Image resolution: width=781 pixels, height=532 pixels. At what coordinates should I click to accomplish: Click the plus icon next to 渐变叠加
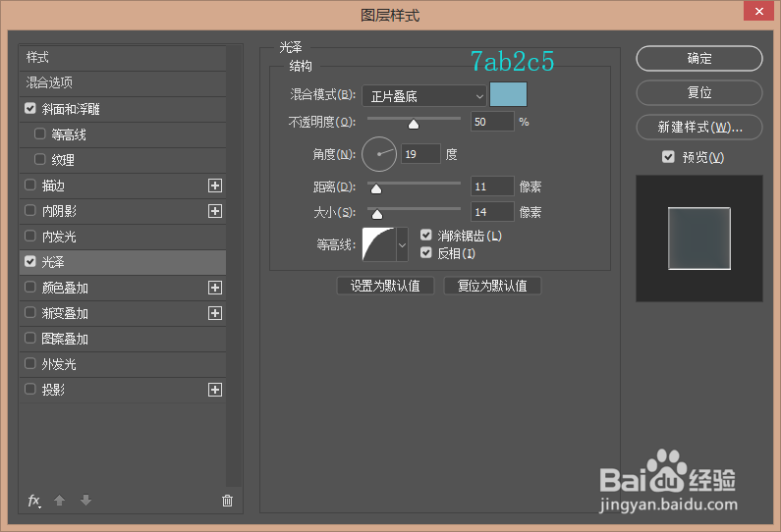click(215, 313)
